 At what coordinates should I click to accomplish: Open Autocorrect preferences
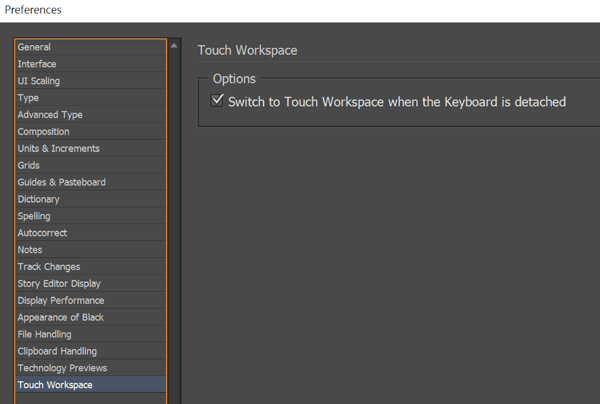pos(91,233)
